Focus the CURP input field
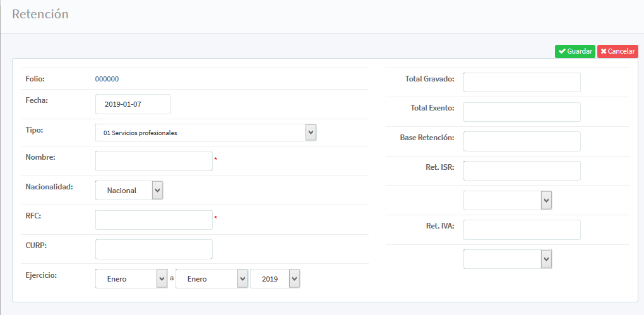Viewport: 644px width, 315px height. [x=153, y=249]
